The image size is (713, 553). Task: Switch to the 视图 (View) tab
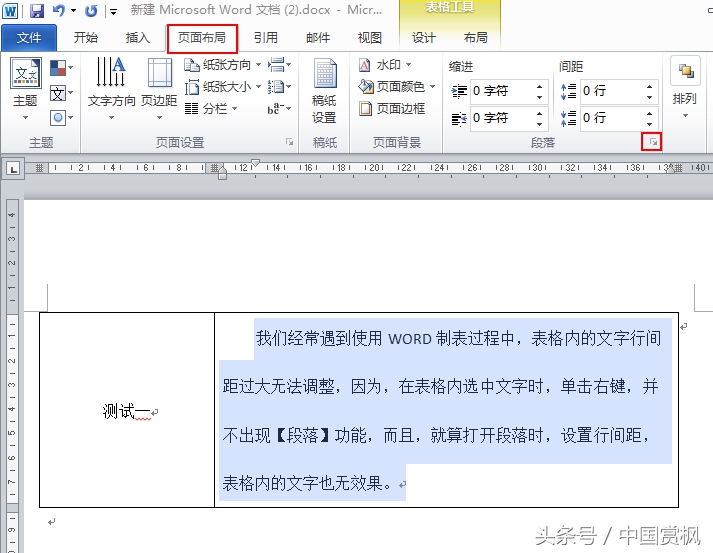tap(369, 38)
